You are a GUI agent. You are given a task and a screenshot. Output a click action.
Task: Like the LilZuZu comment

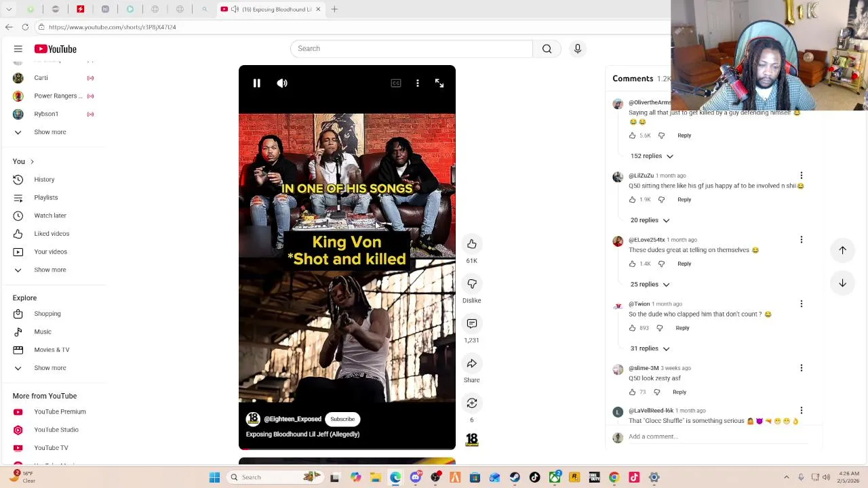[x=633, y=199]
